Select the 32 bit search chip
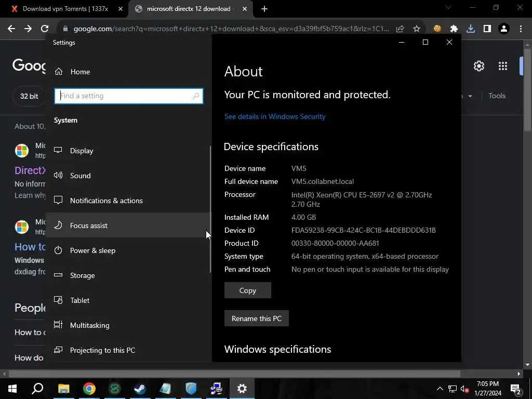 (x=29, y=96)
